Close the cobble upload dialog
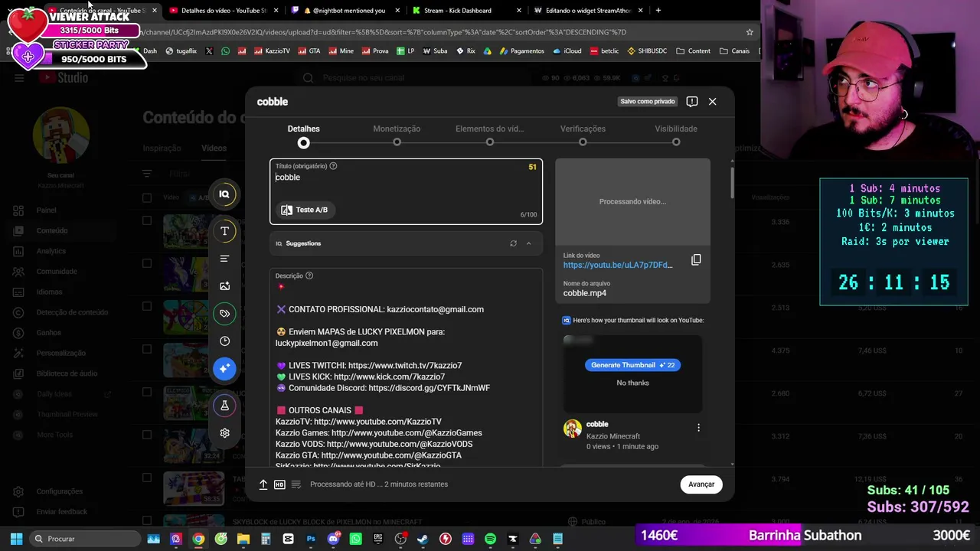Viewport: 980px width, 551px height. pyautogui.click(x=712, y=102)
